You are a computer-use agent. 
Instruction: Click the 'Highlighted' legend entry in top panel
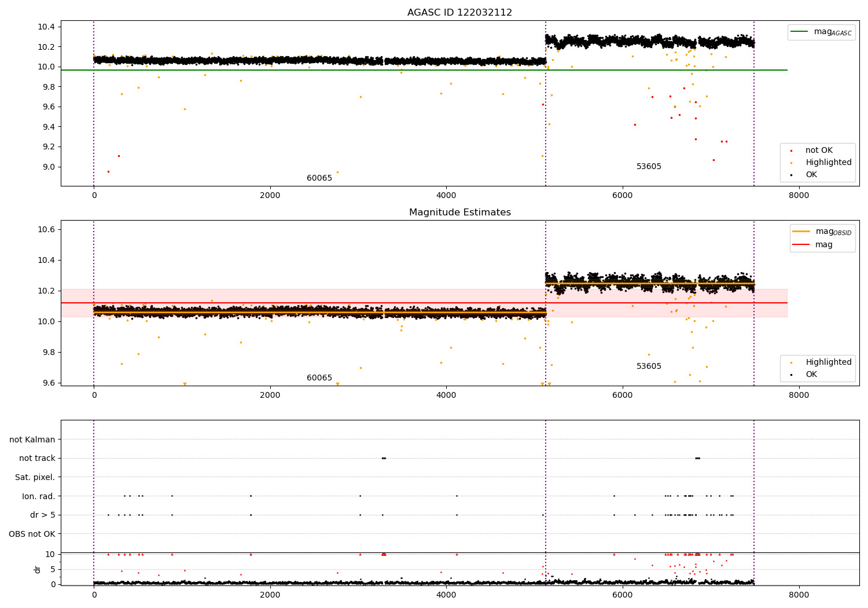coord(829,163)
